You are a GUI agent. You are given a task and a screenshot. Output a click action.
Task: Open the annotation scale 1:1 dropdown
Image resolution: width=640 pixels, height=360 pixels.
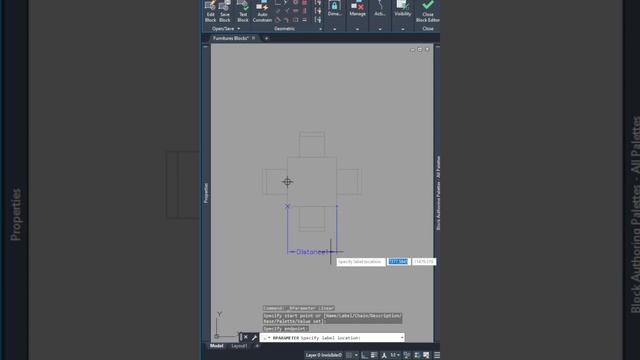[395, 355]
